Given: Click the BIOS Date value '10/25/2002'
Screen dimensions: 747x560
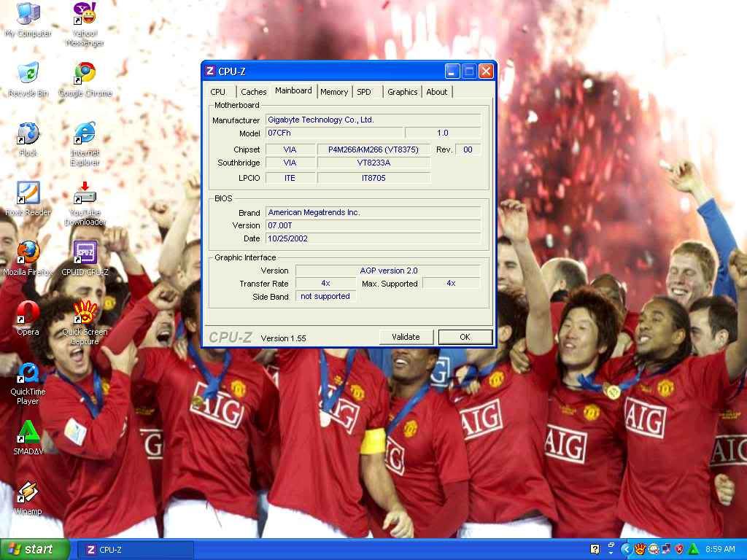Looking at the screenshot, I should (373, 238).
